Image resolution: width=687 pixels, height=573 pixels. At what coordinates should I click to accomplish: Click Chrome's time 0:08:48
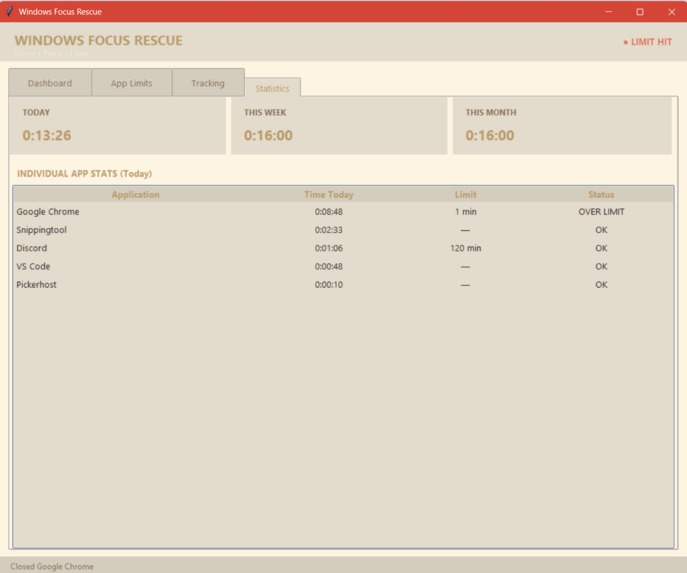tap(329, 212)
